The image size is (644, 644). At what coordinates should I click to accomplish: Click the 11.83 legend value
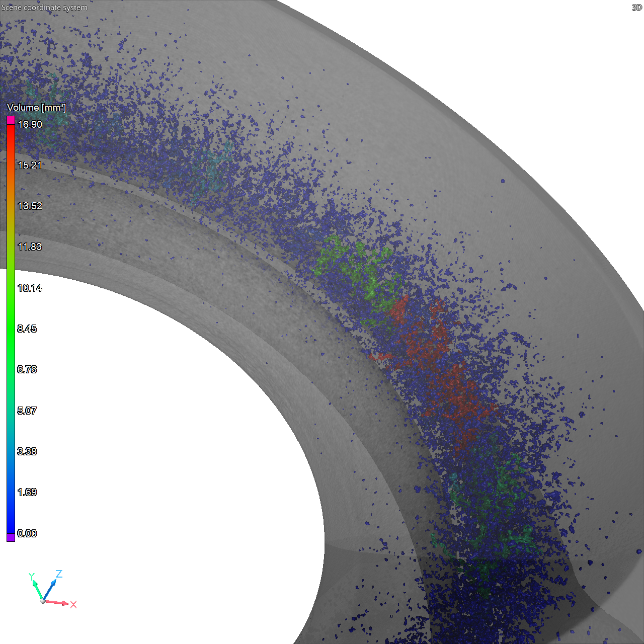(30, 247)
